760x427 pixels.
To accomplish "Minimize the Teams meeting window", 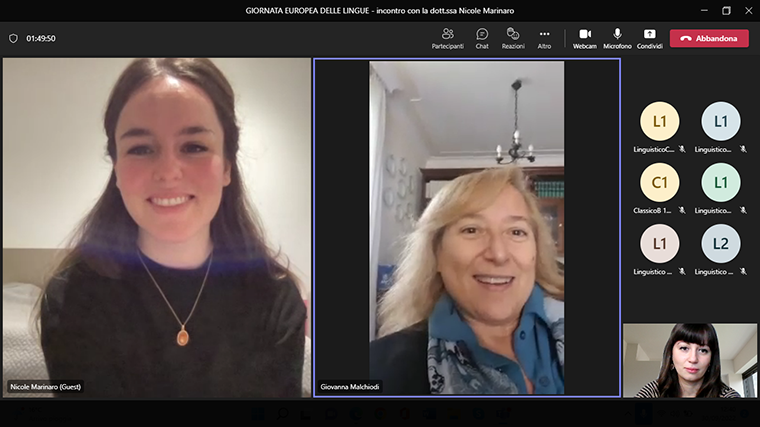I will (704, 11).
